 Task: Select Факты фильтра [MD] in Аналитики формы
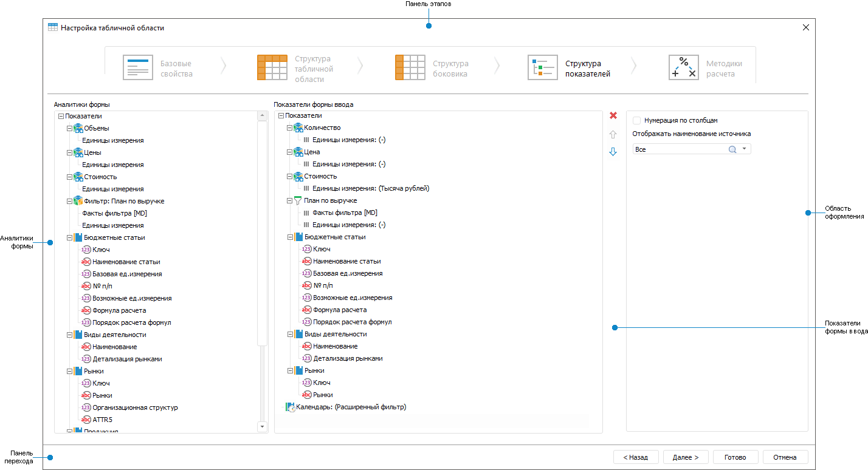pyautogui.click(x=115, y=213)
